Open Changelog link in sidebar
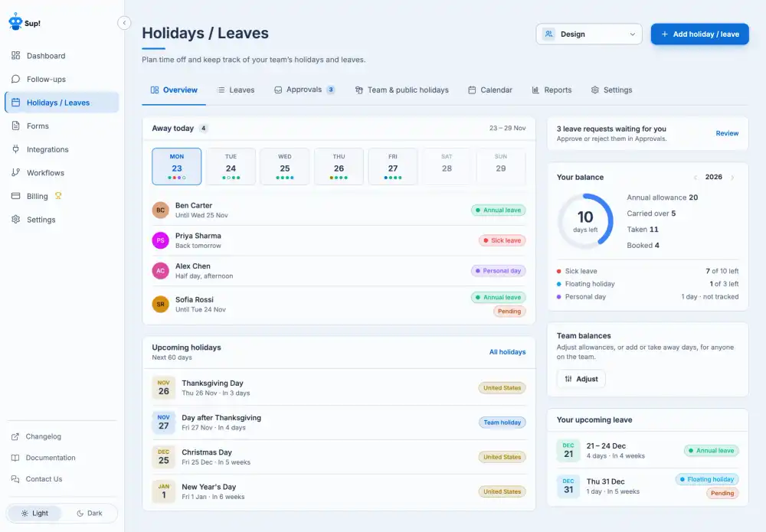Viewport: 766px width, 532px height. coord(61,436)
